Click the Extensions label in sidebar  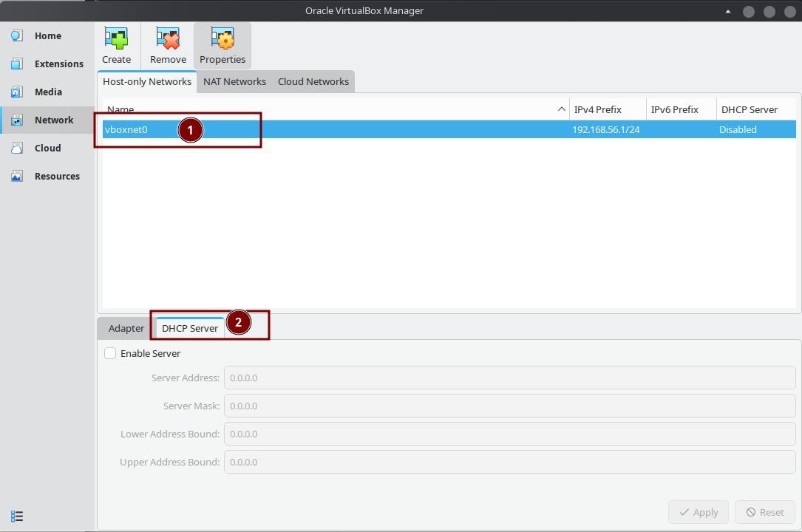point(59,64)
